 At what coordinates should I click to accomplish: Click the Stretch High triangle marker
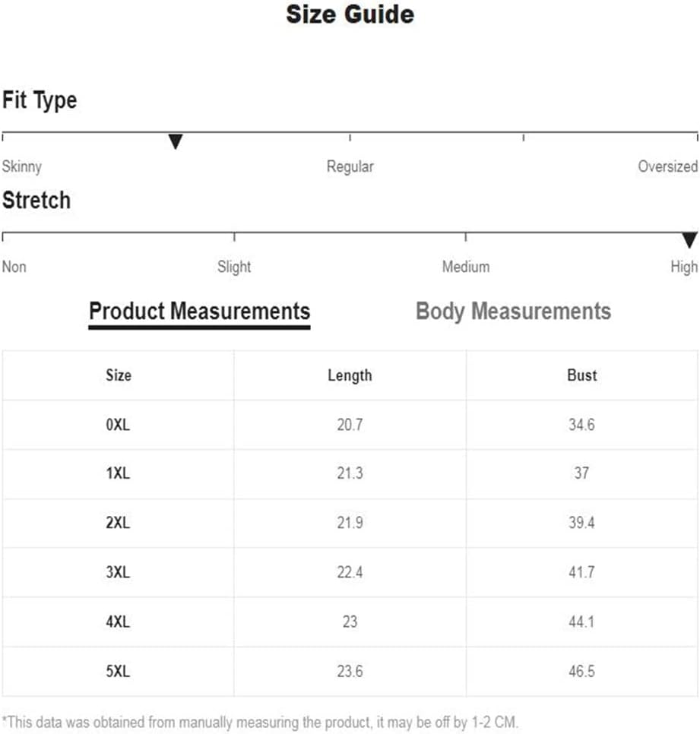coord(689,240)
